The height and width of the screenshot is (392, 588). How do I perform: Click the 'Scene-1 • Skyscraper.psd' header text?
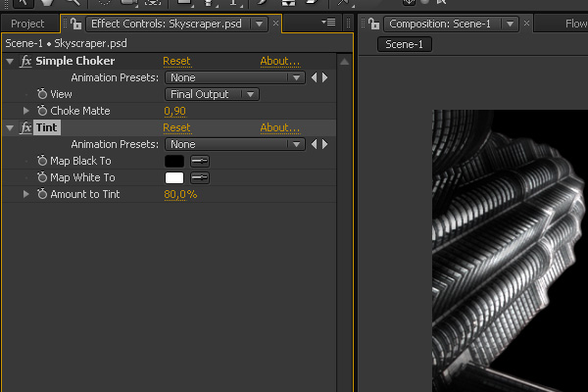(x=66, y=43)
